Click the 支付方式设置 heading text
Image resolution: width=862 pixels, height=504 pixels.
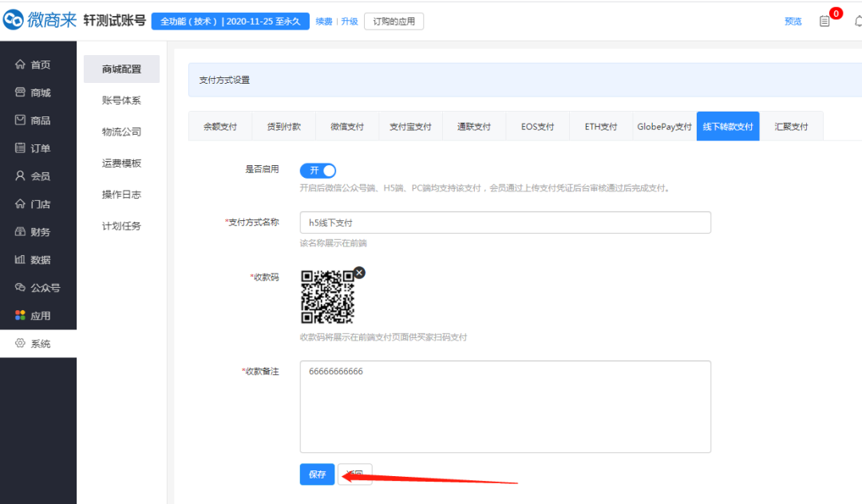(x=224, y=81)
